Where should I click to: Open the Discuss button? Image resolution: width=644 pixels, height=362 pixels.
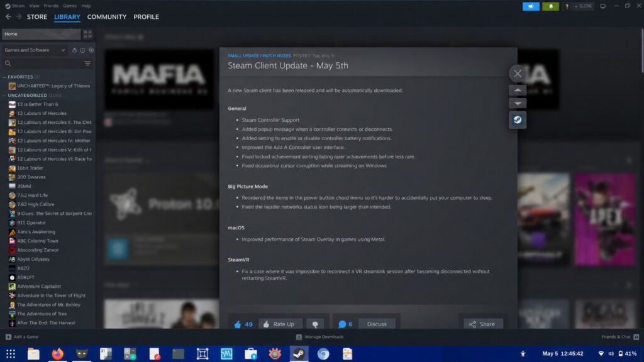377,324
